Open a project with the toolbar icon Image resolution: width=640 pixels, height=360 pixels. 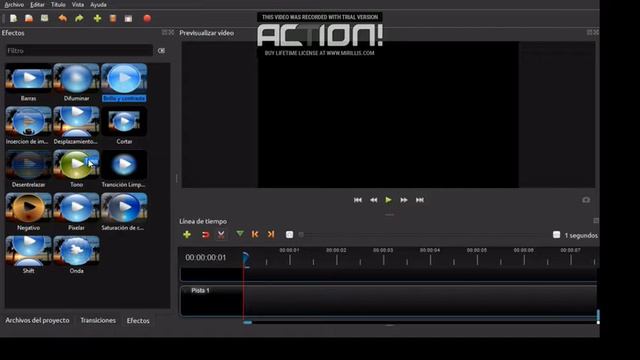click(29, 18)
